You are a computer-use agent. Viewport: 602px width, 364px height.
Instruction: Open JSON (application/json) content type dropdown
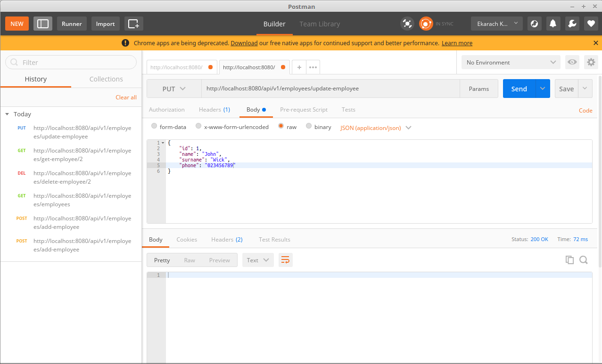[x=376, y=128]
